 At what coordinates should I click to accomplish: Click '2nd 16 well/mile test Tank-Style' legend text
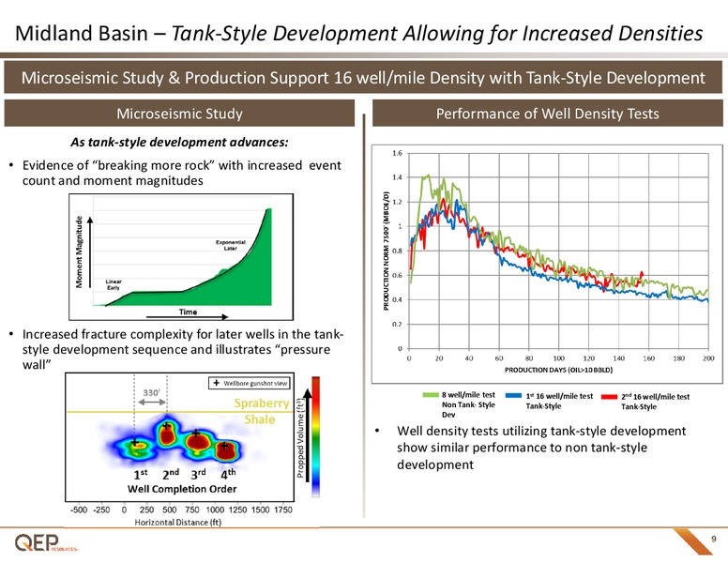(656, 402)
